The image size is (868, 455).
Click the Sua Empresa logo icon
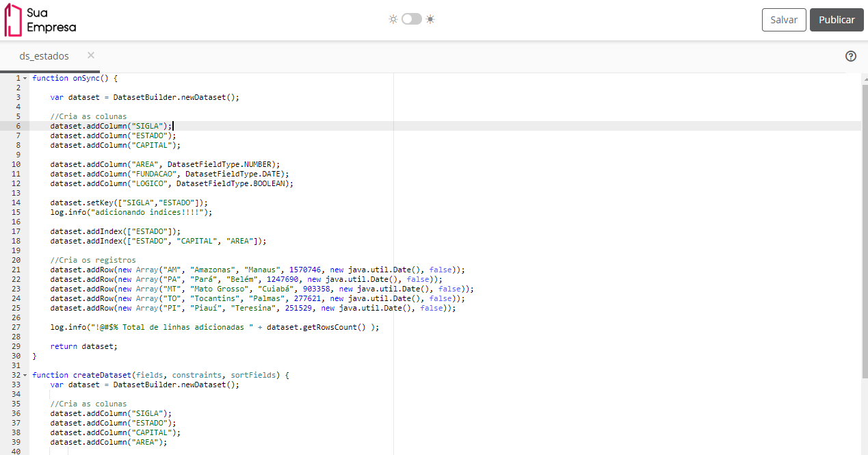[x=13, y=21]
